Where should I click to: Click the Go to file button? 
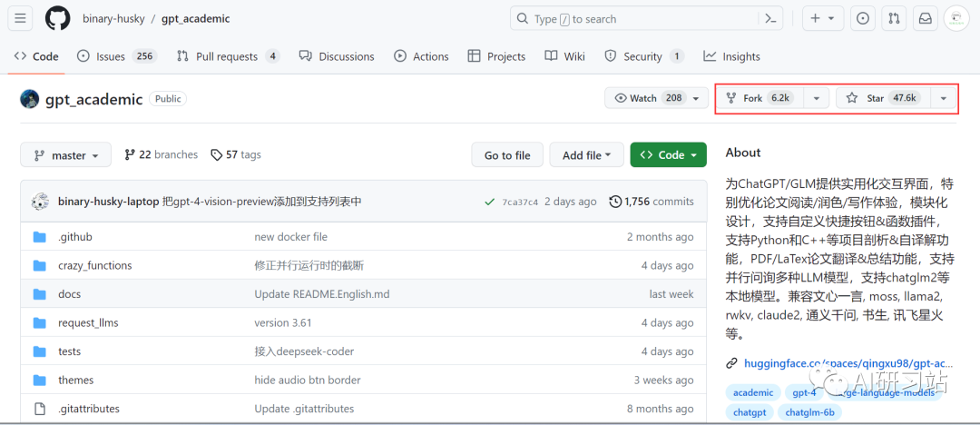click(507, 155)
